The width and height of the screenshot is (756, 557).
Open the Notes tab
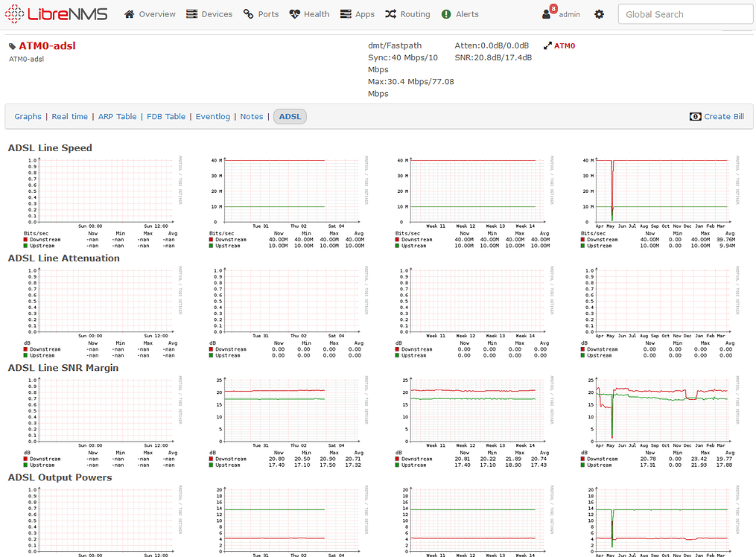point(252,117)
